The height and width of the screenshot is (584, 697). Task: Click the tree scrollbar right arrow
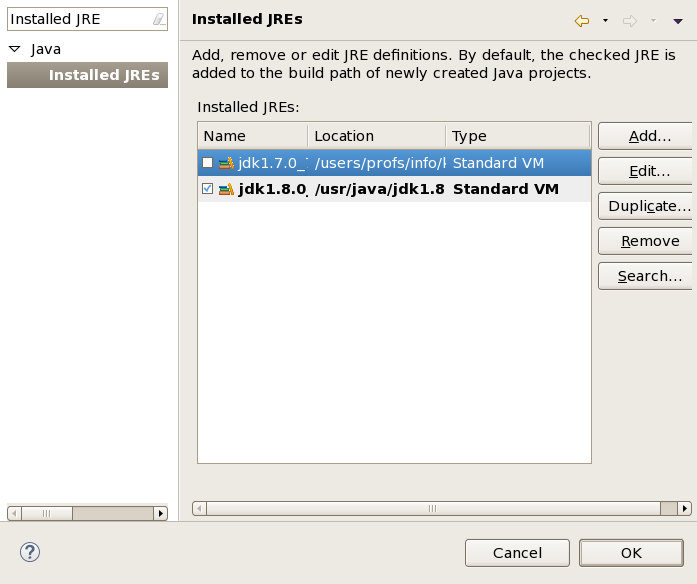160,513
